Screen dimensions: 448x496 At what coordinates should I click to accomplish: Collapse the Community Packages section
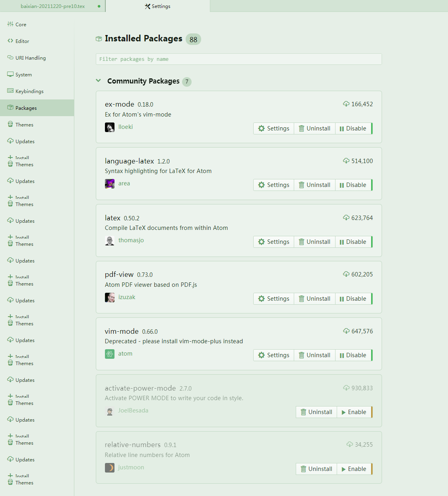[x=99, y=81]
